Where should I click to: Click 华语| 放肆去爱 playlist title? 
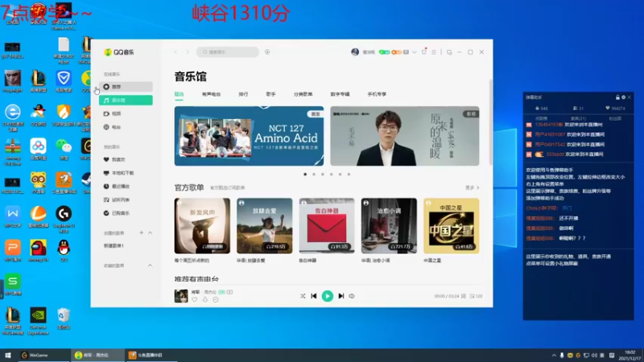[250, 260]
